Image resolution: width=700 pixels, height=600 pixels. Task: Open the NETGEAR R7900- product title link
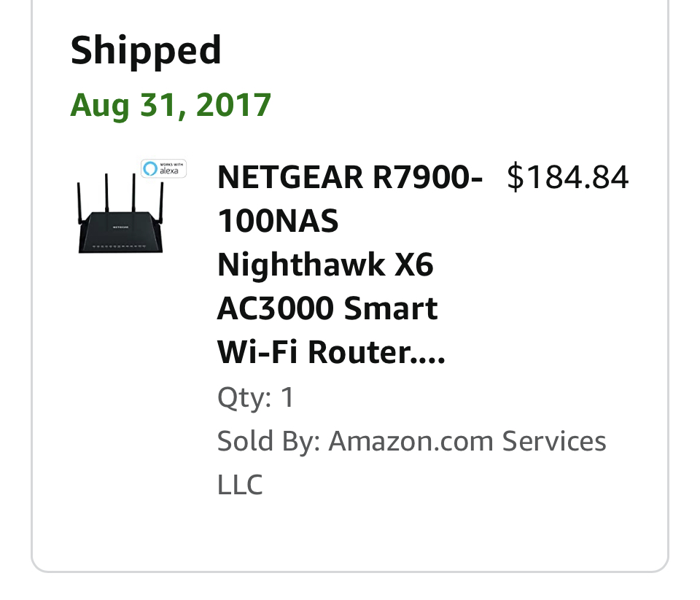[x=350, y=177]
